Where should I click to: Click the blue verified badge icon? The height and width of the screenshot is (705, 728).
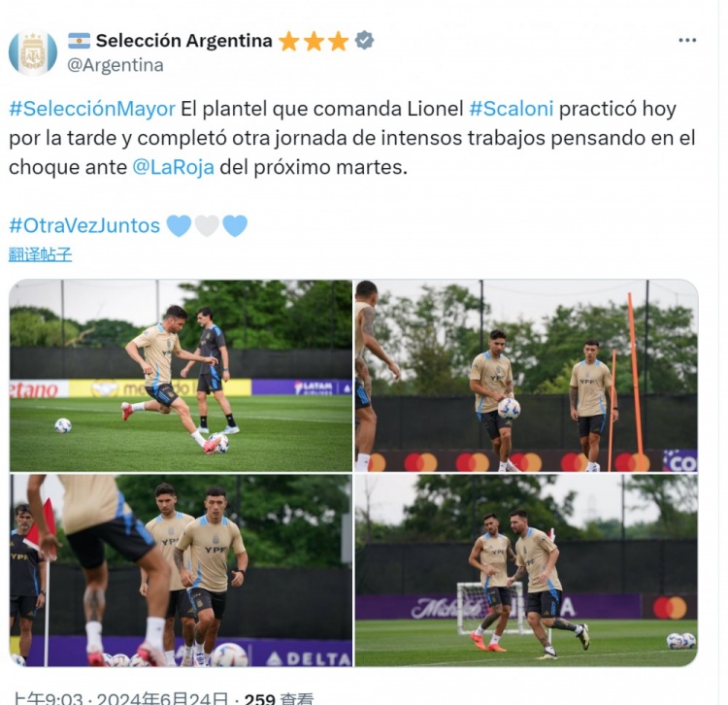pyautogui.click(x=364, y=41)
